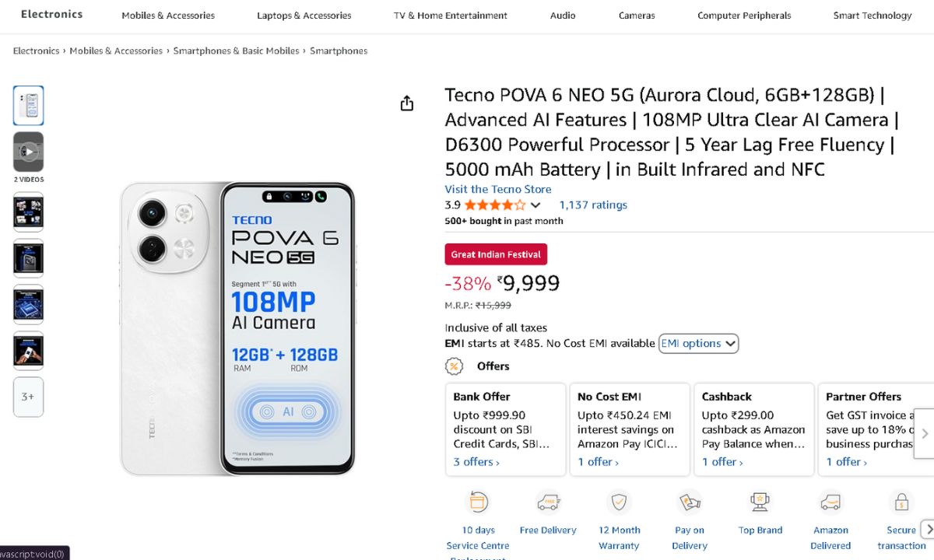This screenshot has width=934, height=560.
Task: Play the product video thumbnail
Action: (x=28, y=152)
